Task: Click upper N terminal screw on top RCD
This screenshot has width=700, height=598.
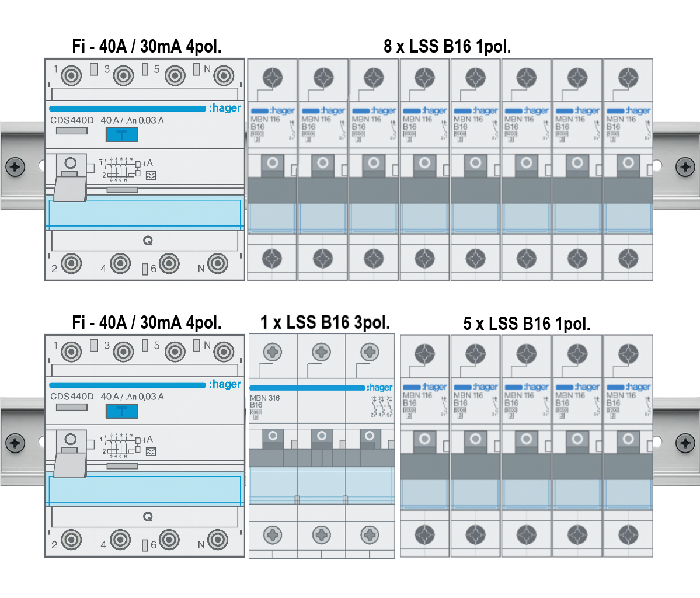Action: tap(223, 75)
